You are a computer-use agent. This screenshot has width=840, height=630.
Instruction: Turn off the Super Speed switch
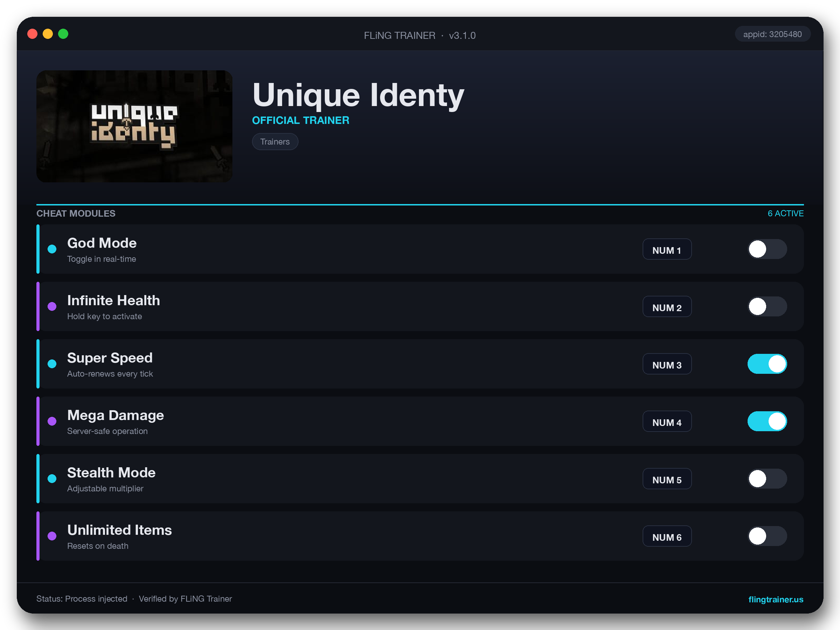click(x=767, y=364)
